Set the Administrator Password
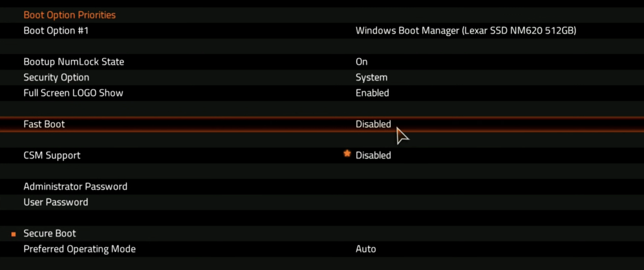 click(x=75, y=187)
